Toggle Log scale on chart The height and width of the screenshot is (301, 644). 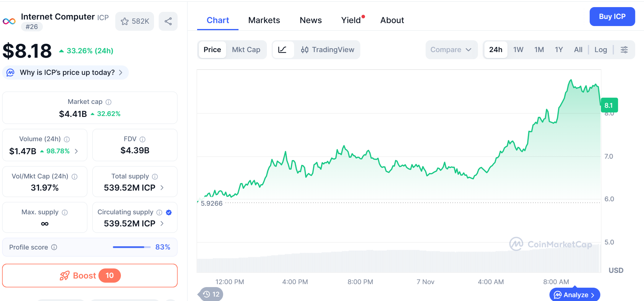(601, 50)
